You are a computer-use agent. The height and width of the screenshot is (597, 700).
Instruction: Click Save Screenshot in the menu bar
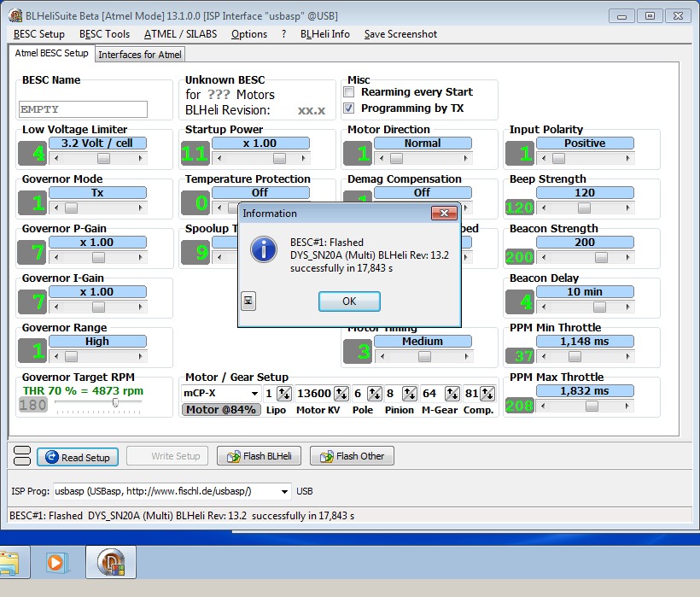click(x=400, y=34)
